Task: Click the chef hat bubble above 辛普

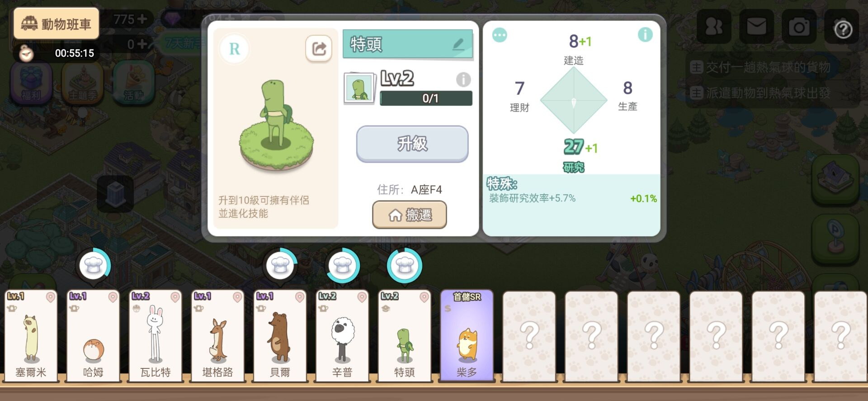Action: (342, 266)
